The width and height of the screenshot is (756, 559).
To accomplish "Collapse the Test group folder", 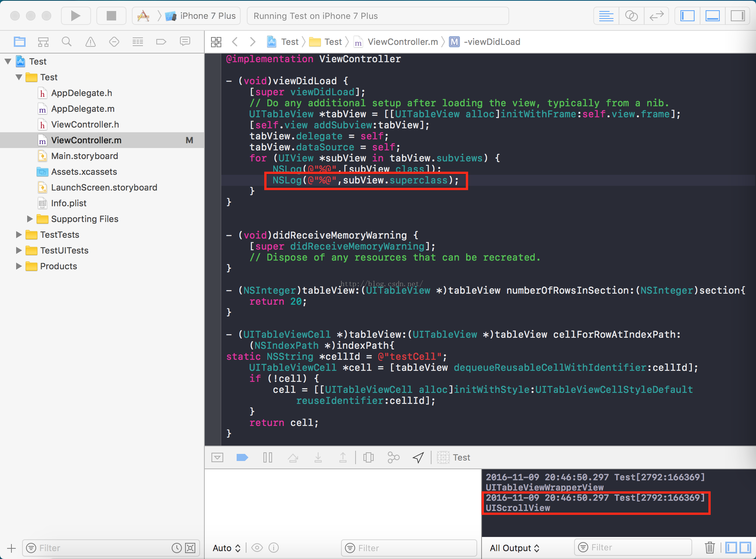I will [x=19, y=77].
